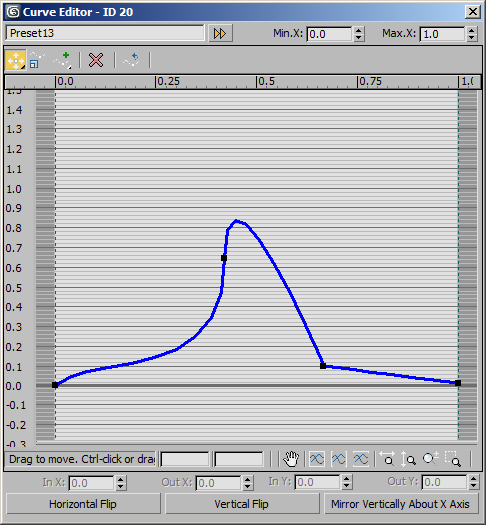Increase Min.X with the up spinner arrow
Image resolution: width=486 pixels, height=525 pixels.
click(359, 30)
